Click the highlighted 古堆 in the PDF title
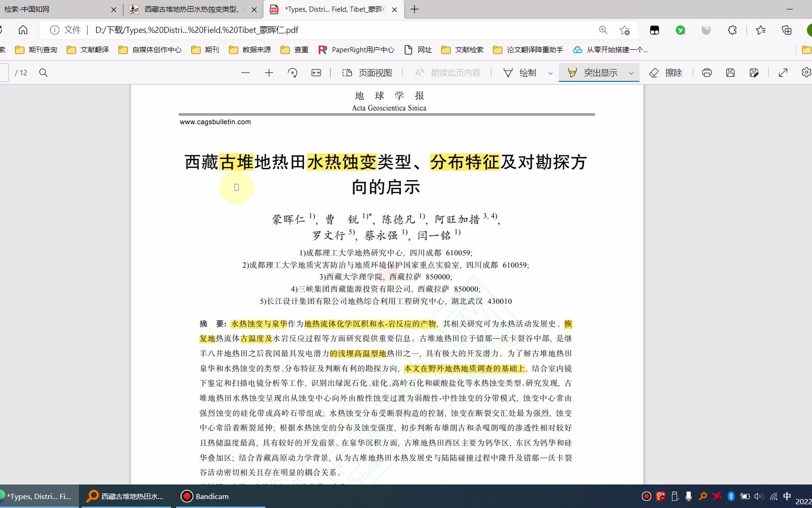Viewport: 812px width, 508px height. coord(236,162)
